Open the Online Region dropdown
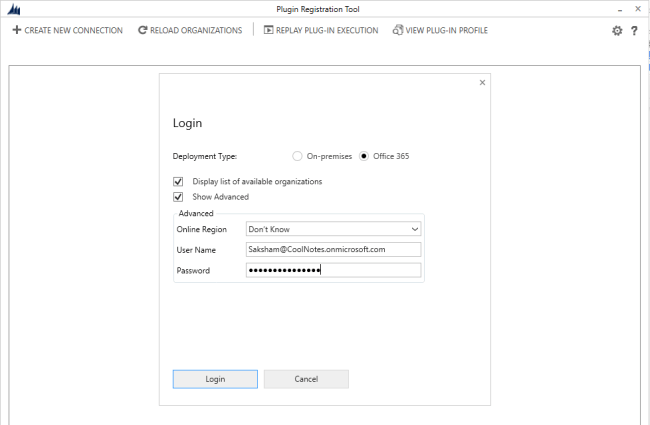The width and height of the screenshot is (650, 425). coord(333,229)
